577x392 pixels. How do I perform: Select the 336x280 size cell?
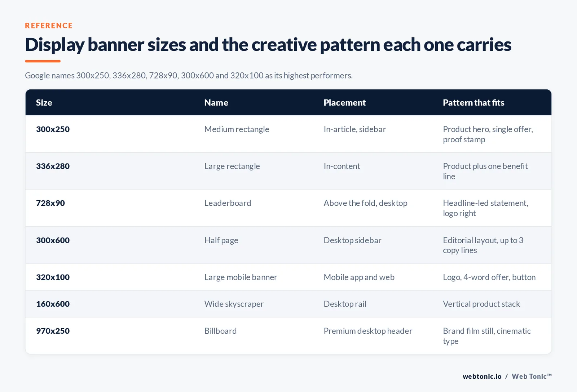click(x=53, y=166)
